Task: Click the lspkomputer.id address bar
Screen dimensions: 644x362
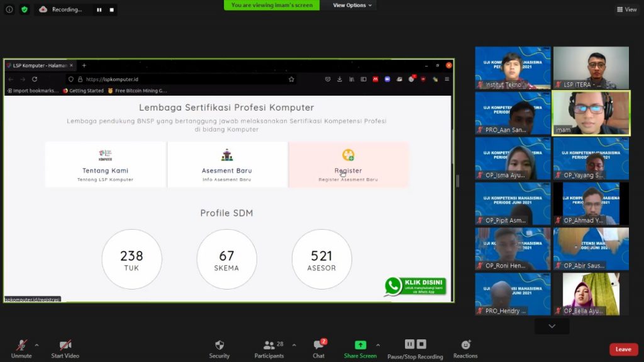Action: coord(180,79)
